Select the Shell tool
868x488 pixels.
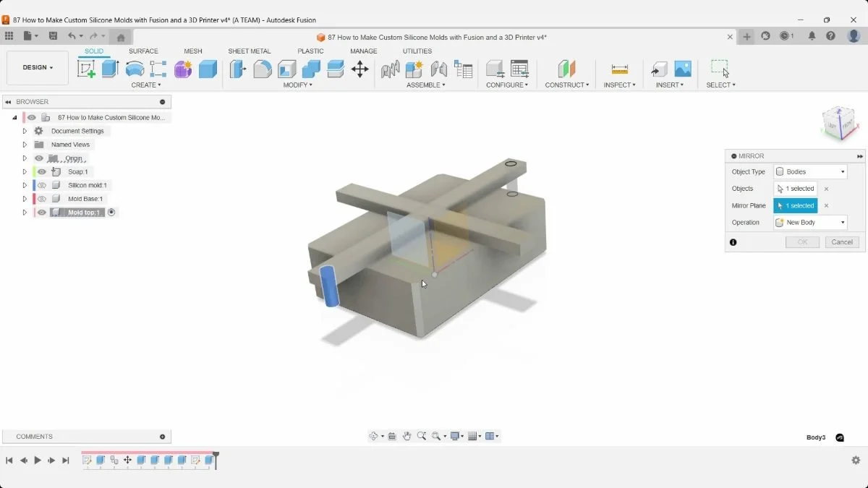tap(287, 69)
